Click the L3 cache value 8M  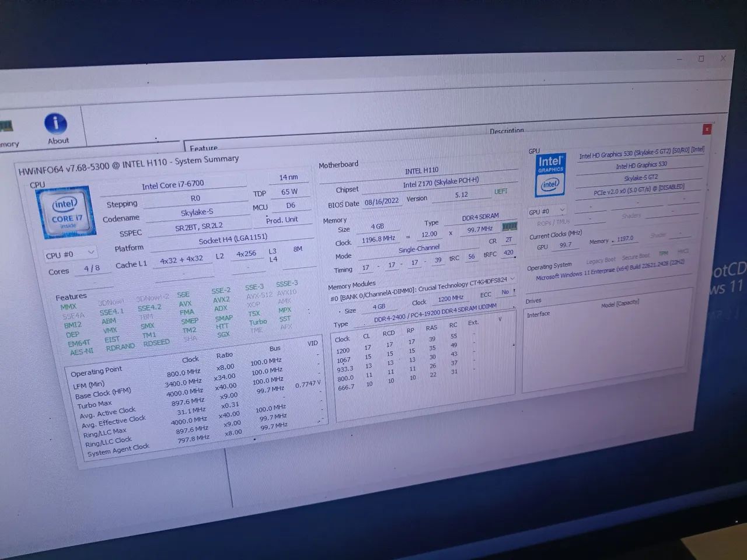(298, 249)
